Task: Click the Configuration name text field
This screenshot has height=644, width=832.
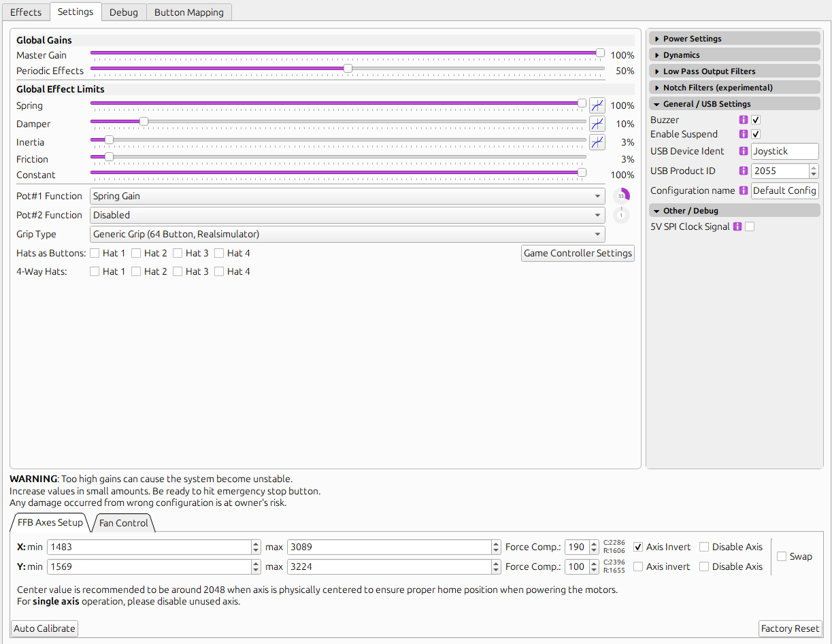Action: click(785, 190)
